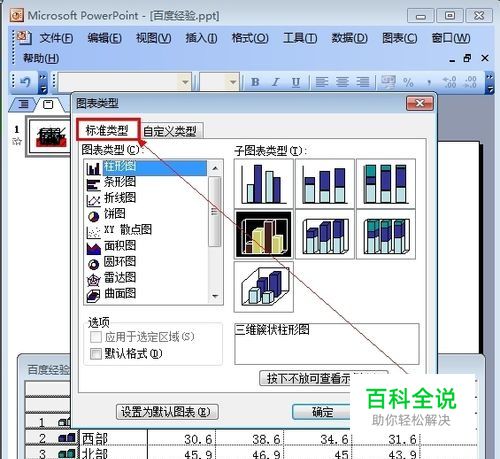Increase decimal places icon
Screen dimensions: 500x459
(449, 82)
